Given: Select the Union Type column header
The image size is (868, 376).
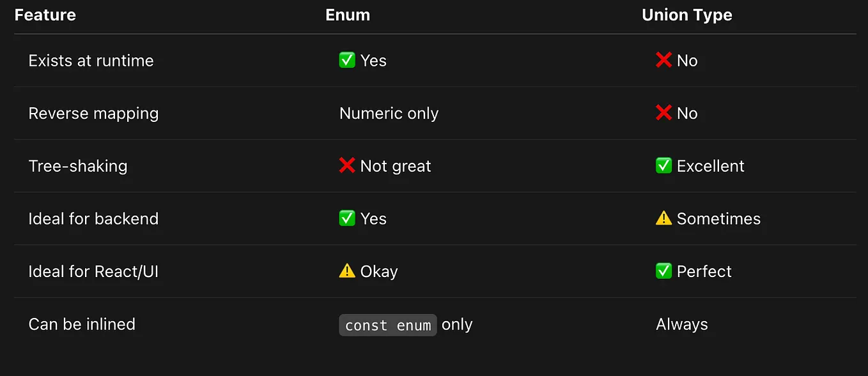Looking at the screenshot, I should coord(687,15).
